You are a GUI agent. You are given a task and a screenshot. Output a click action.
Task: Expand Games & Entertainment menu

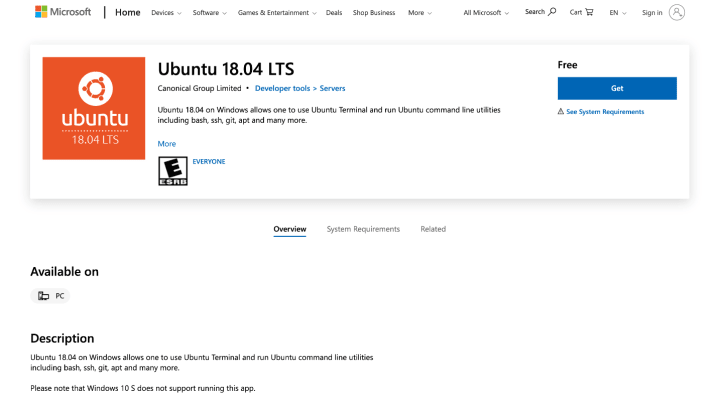277,13
